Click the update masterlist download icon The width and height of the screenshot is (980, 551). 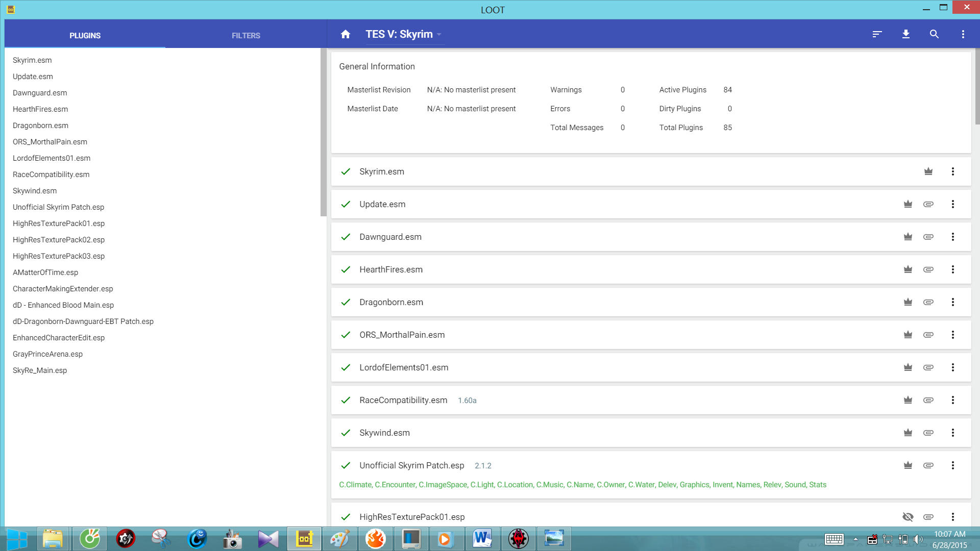coord(906,34)
